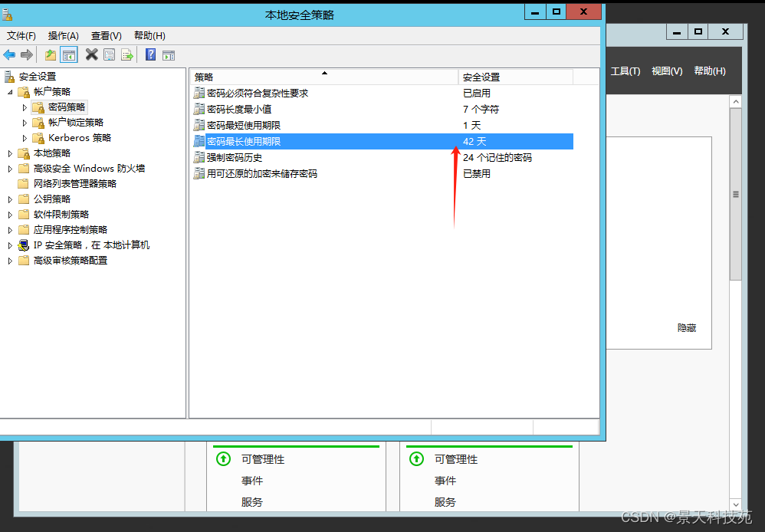Expand the 高级审核策略配置 node arrow
Viewport: 765px width, 532px height.
tap(10, 261)
